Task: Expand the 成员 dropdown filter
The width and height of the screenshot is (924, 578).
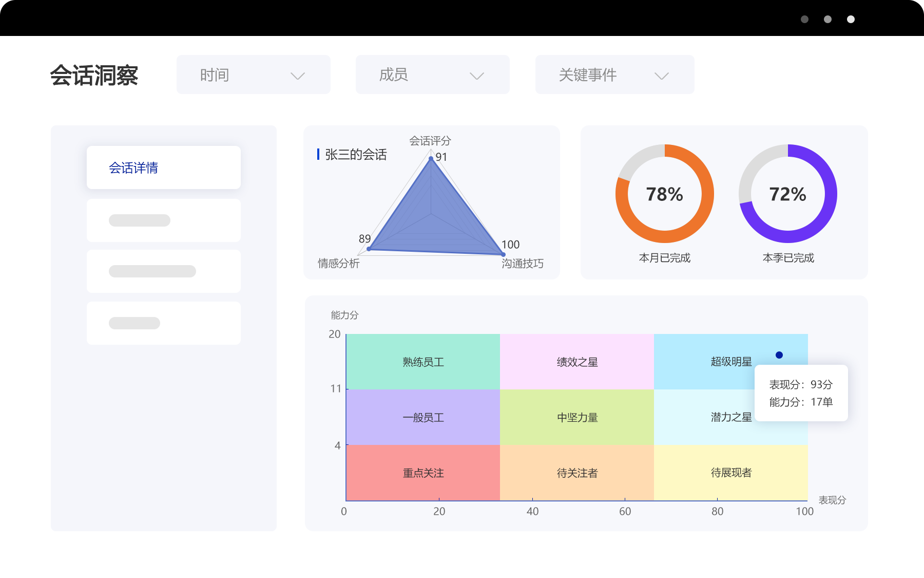Action: pyautogui.click(x=432, y=75)
